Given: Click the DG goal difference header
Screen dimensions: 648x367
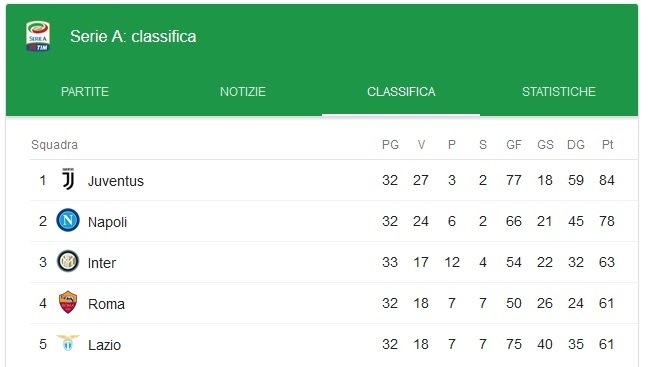Looking at the screenshot, I should tap(576, 145).
